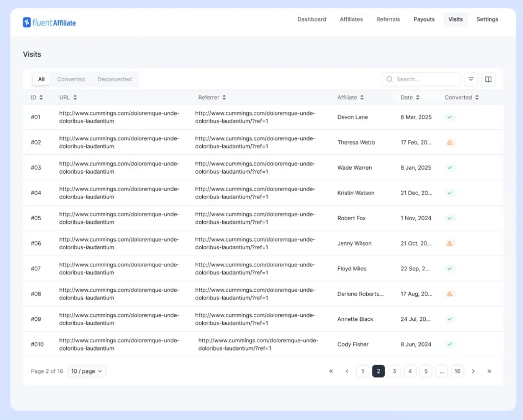
Task: Click the warning icon in Theresa Webb's row
Action: point(449,143)
